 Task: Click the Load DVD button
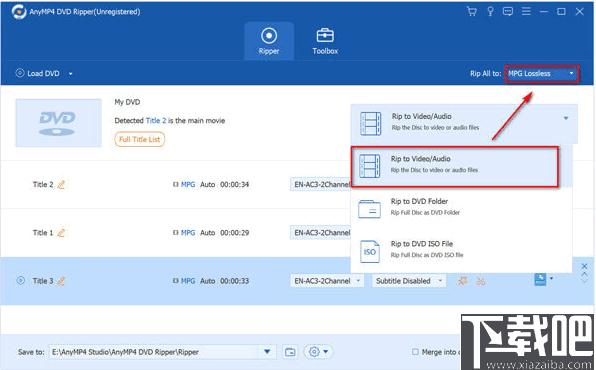pos(38,73)
